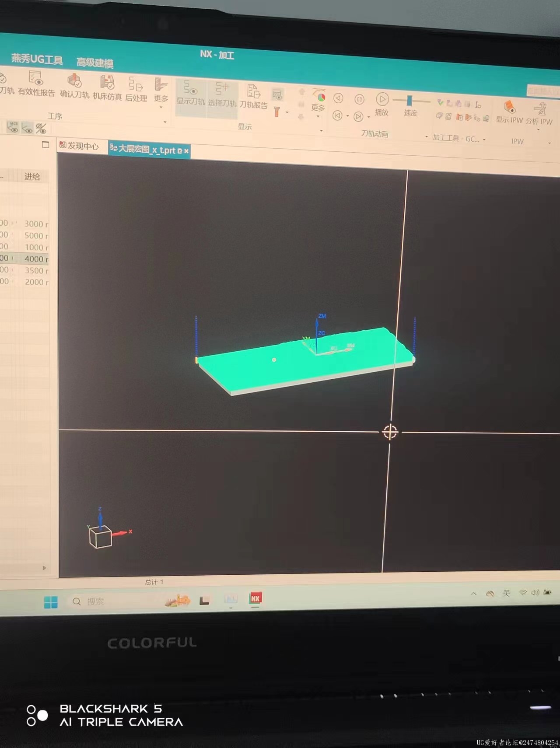Open the Wi-Fi network tray icon
The height and width of the screenshot is (748, 560).
(523, 593)
